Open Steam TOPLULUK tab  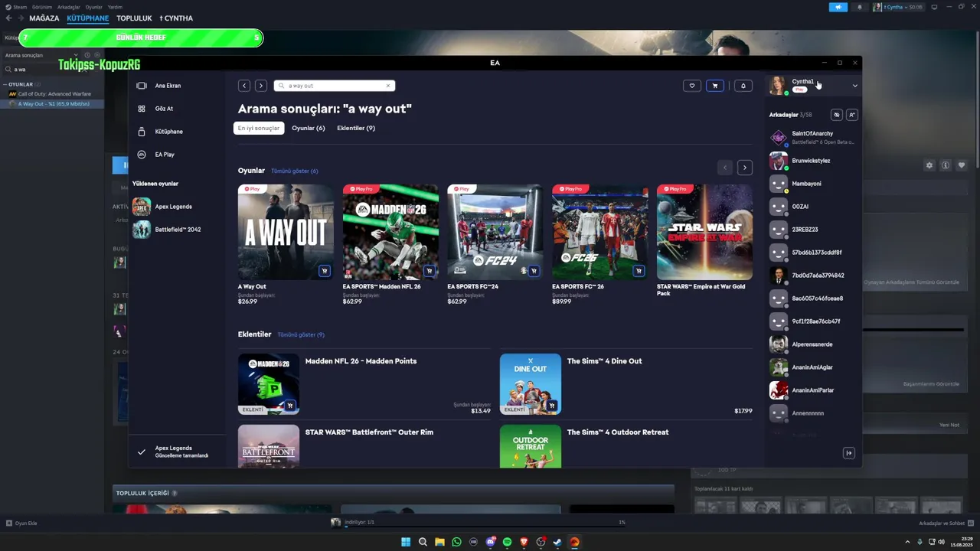point(134,18)
